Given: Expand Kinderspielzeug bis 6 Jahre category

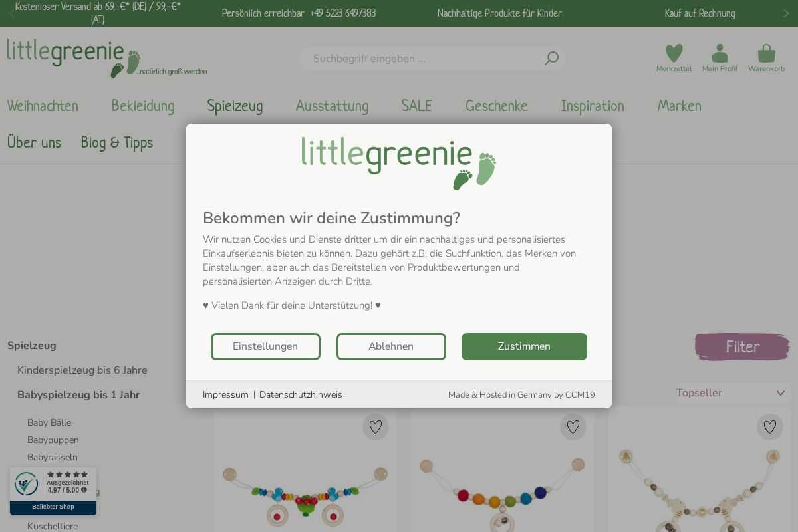Looking at the screenshot, I should 82,370.
